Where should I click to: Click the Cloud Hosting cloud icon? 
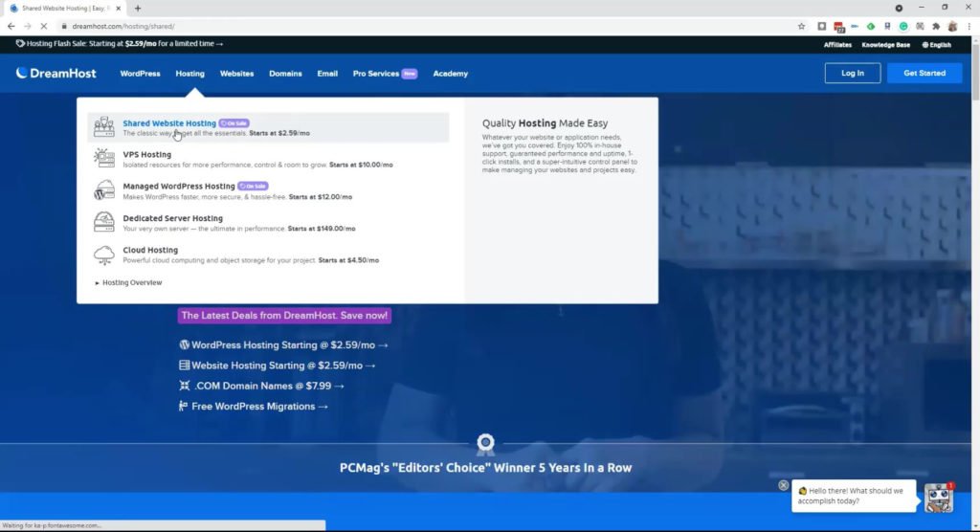click(x=103, y=255)
